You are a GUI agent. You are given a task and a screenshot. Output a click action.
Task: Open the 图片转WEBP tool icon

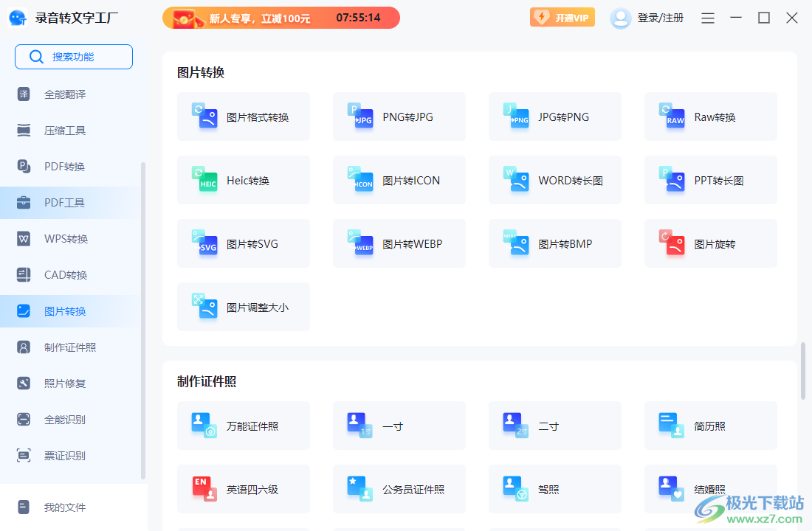[x=360, y=243]
